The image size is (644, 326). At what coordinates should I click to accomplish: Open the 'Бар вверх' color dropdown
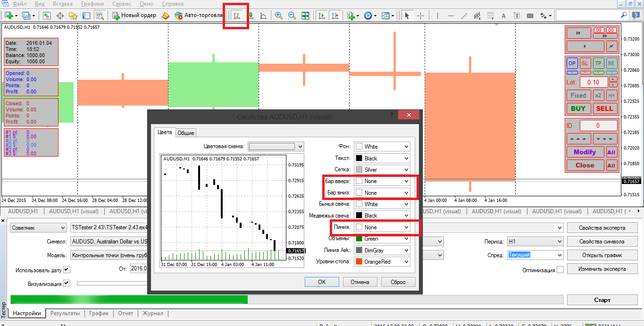click(x=382, y=181)
